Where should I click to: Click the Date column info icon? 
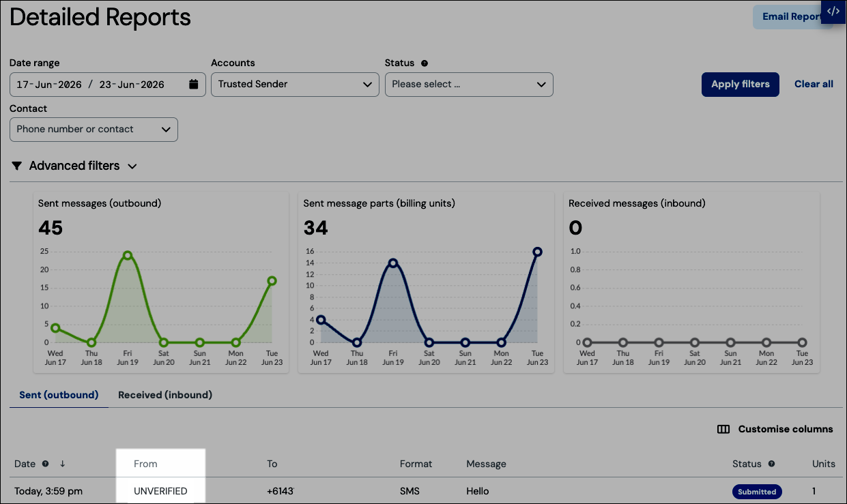tap(45, 464)
